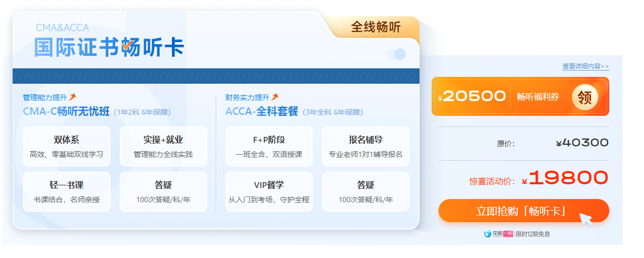The height and width of the screenshot is (258, 644).
Task: Click orange arrow beside 管理能力提升
Action: point(73,97)
